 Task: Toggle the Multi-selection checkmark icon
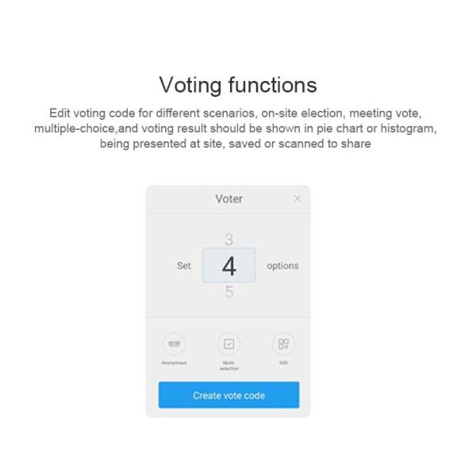point(228,344)
